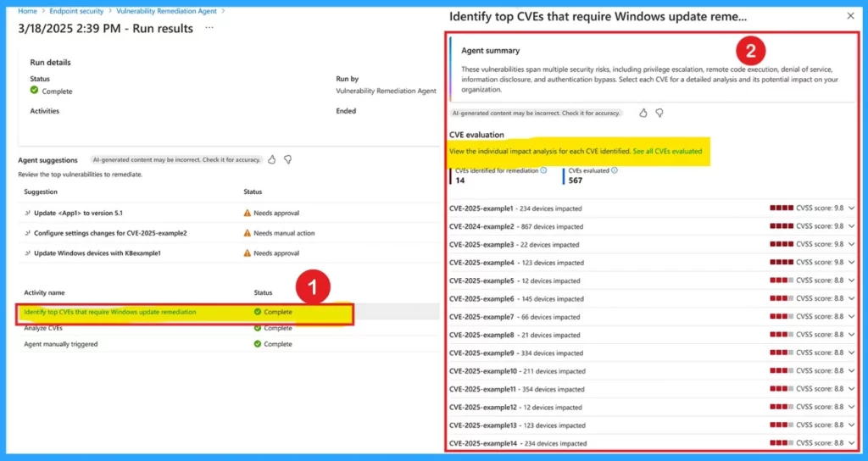
Task: Click Needs manual action status
Action: 284,233
